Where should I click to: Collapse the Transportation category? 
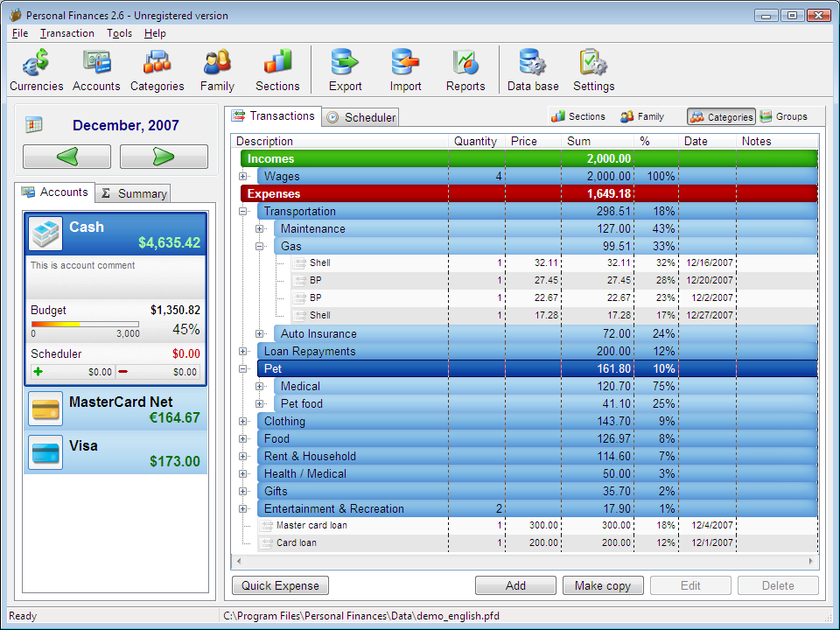(243, 212)
